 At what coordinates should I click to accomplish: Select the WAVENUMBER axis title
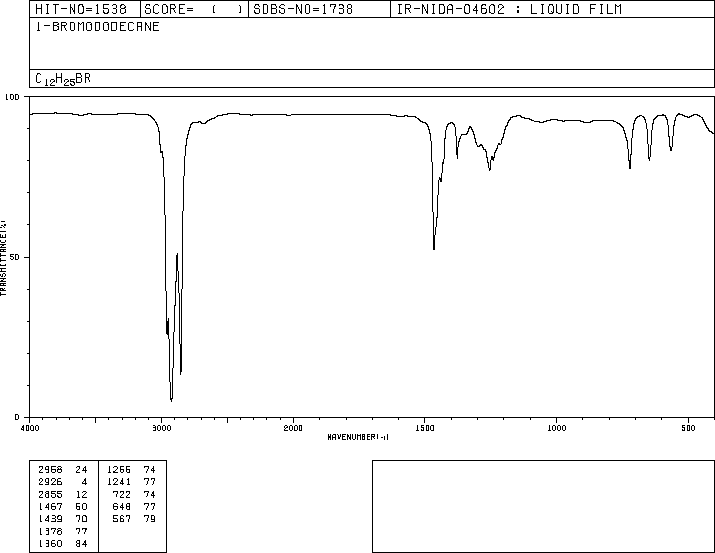tap(358, 437)
